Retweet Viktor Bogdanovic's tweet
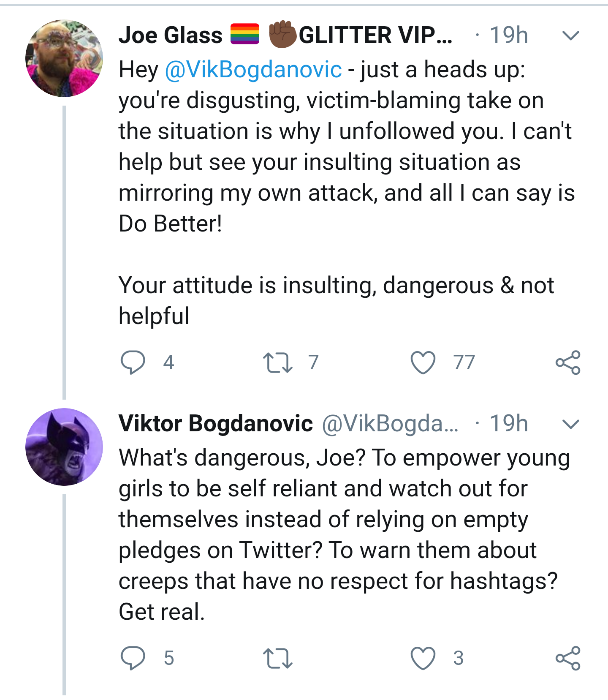 [x=277, y=659]
